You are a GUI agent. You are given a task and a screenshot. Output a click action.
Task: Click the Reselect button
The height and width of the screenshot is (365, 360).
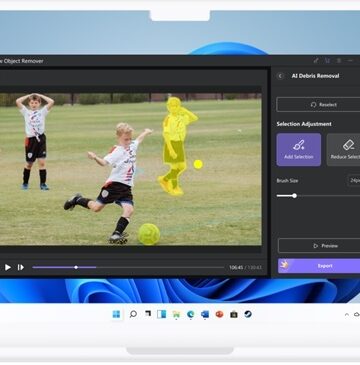(319, 105)
